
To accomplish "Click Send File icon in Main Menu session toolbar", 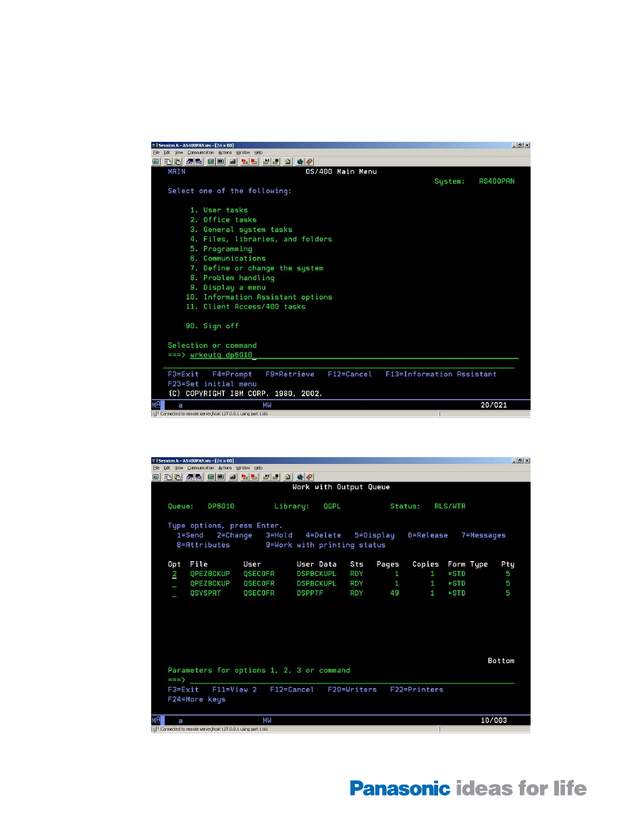I will (190, 161).
